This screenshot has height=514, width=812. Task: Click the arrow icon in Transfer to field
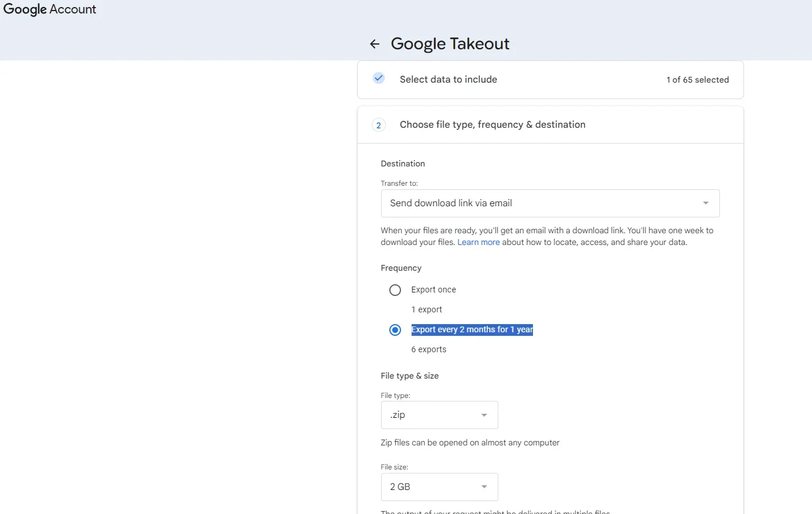pos(705,203)
